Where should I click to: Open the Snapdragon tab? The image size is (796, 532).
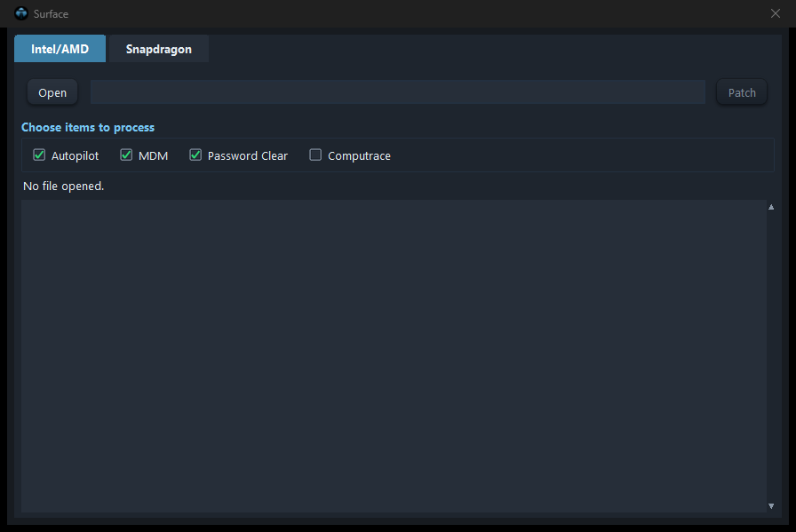pyautogui.click(x=159, y=49)
